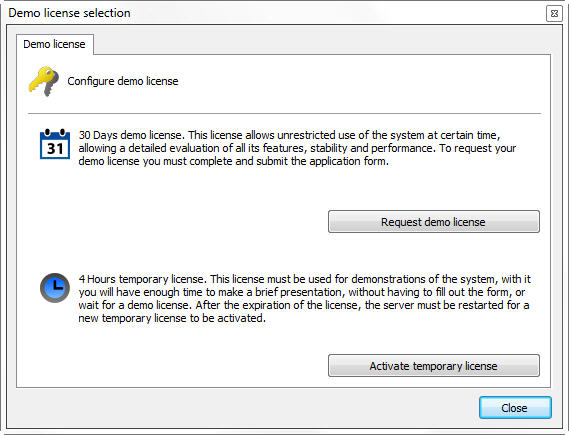Click the line about making a brief presentation
The width and height of the screenshot is (569, 435).
click(302, 292)
